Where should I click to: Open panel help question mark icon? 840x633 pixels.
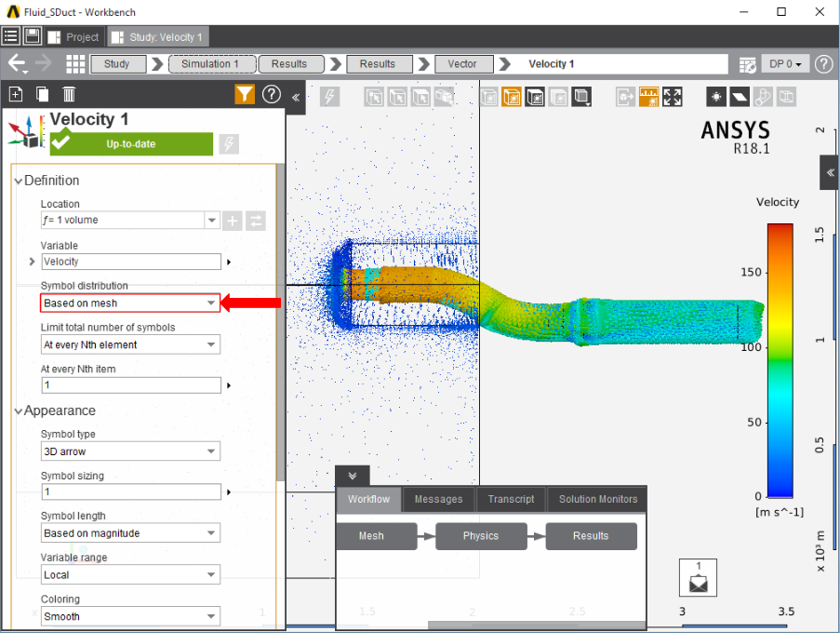pyautogui.click(x=272, y=94)
